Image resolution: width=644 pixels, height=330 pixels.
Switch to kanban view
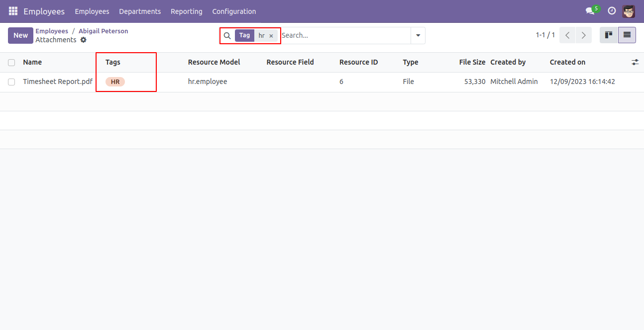click(609, 35)
